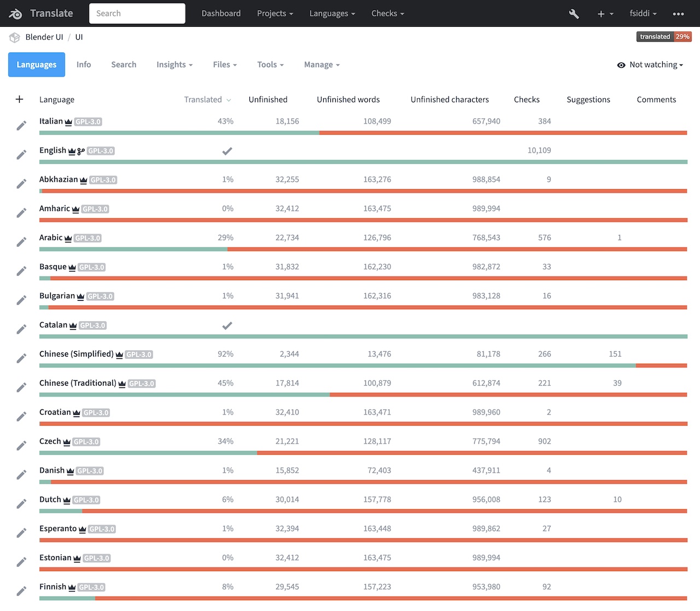Click the plus icon to add a language

[19, 99]
